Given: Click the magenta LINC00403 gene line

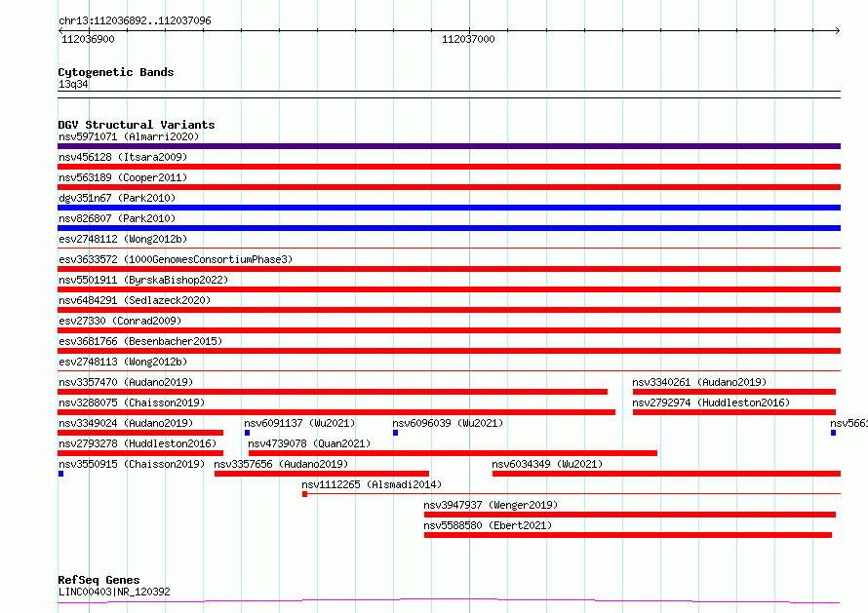Looking at the screenshot, I should 449,601.
